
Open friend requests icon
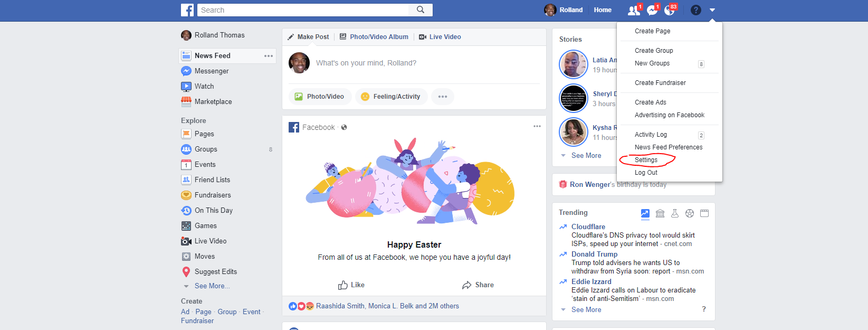click(x=634, y=10)
